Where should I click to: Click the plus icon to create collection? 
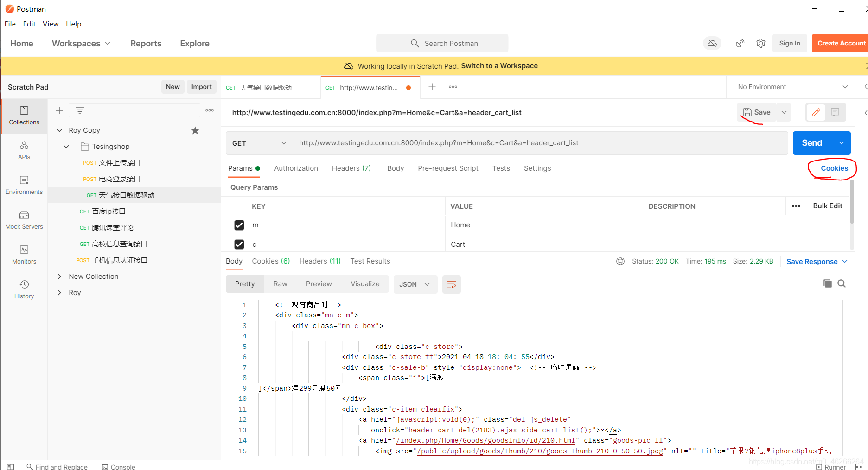(x=59, y=110)
